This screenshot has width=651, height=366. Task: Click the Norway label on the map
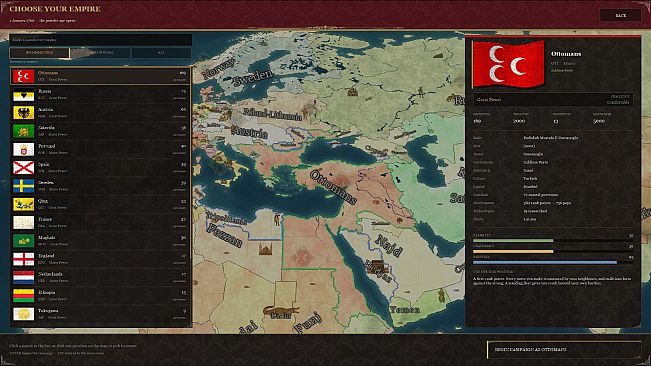[x=219, y=68]
